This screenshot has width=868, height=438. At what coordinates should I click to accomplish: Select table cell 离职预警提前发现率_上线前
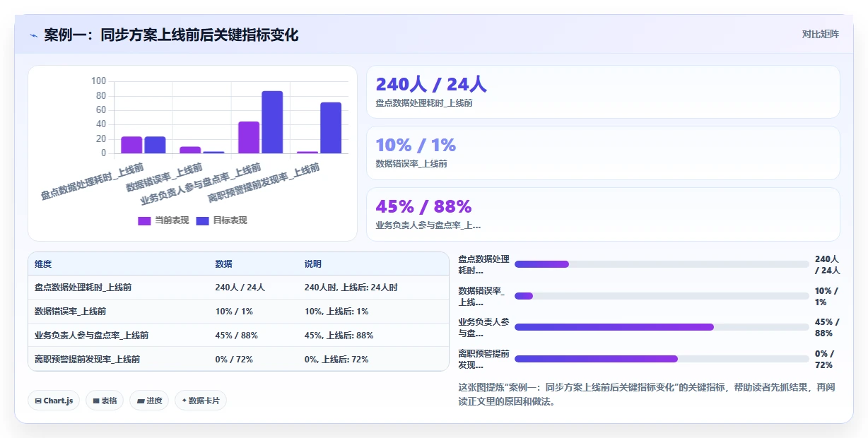pyautogui.click(x=87, y=360)
